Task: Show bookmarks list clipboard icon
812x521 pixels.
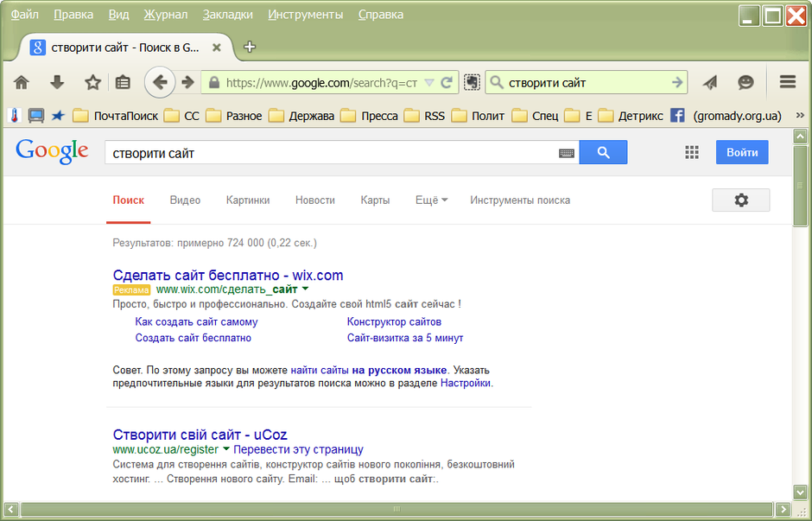Action: click(x=123, y=82)
